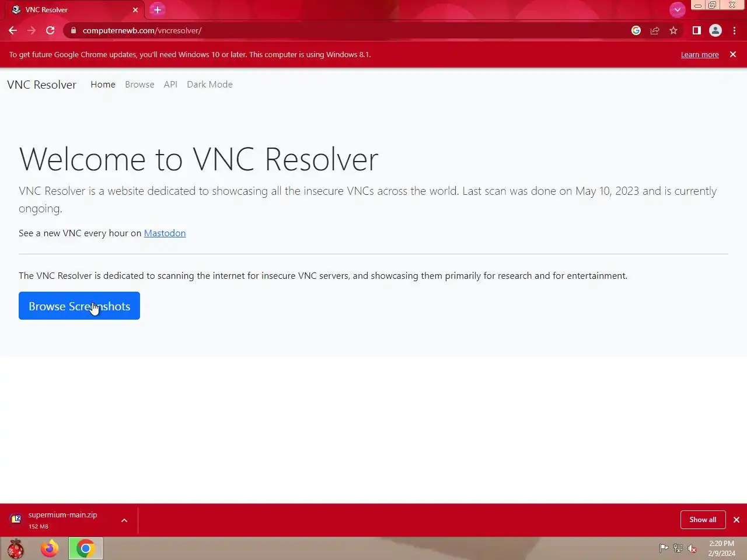Reload the current page

[x=50, y=30]
